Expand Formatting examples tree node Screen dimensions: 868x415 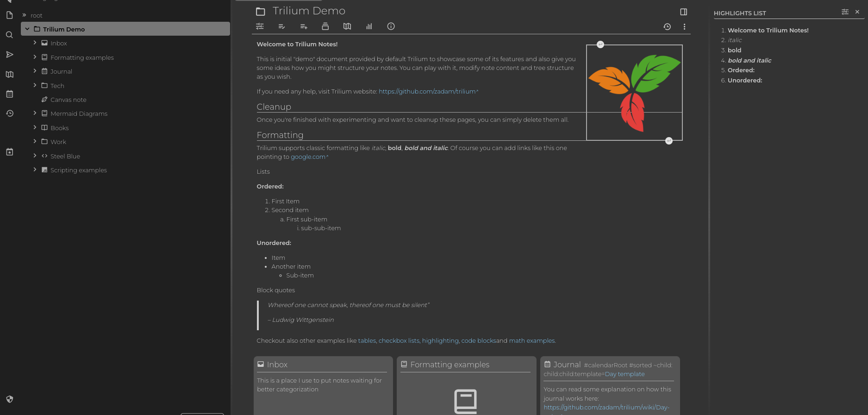35,57
